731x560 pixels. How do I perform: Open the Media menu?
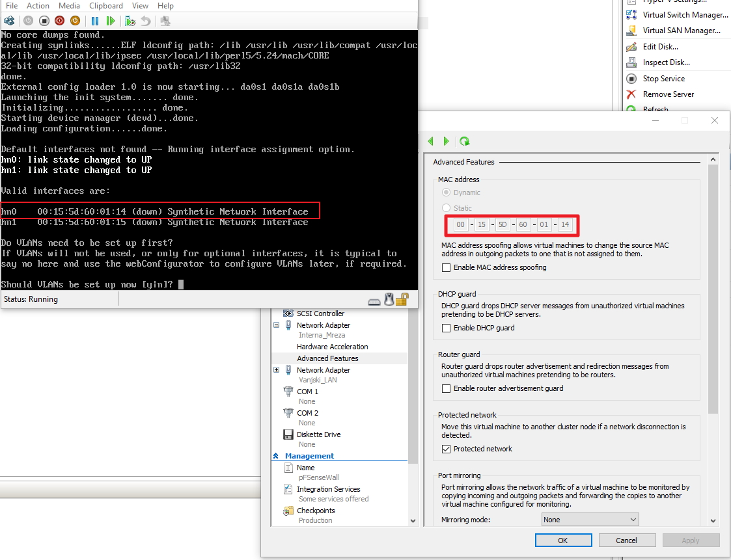[x=69, y=6]
